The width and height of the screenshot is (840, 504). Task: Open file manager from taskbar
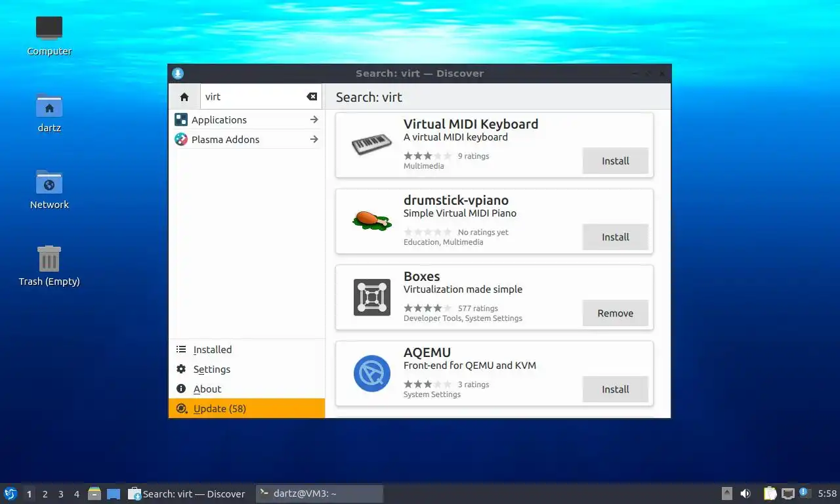[x=94, y=493]
